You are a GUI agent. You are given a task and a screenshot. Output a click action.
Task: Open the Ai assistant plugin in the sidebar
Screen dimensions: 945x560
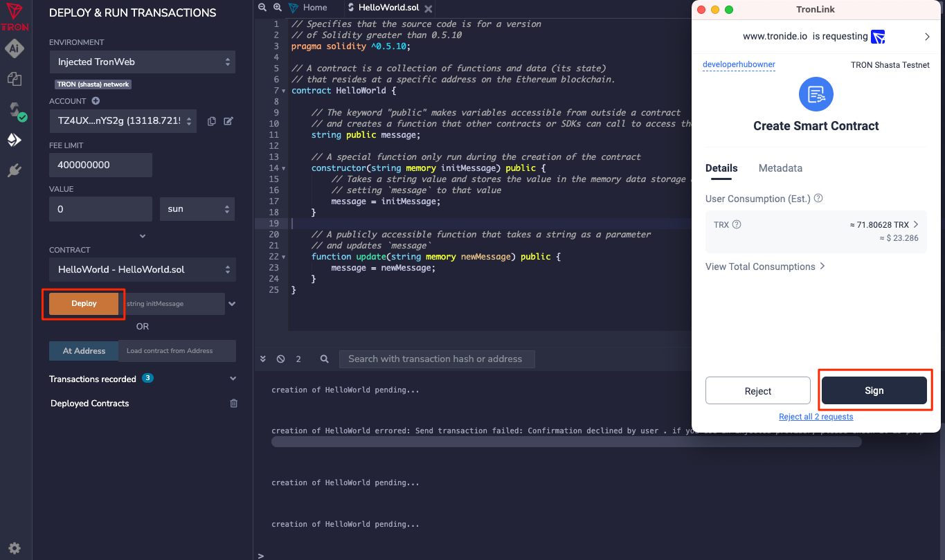(x=15, y=48)
